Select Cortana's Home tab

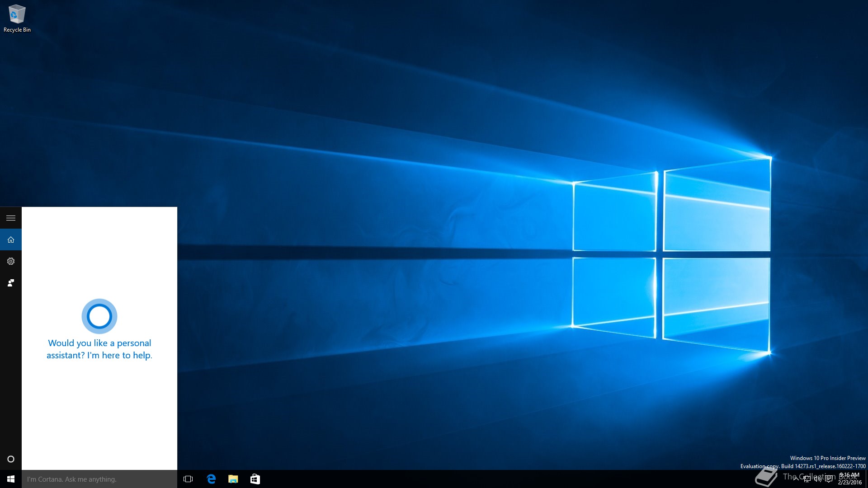[11, 239]
